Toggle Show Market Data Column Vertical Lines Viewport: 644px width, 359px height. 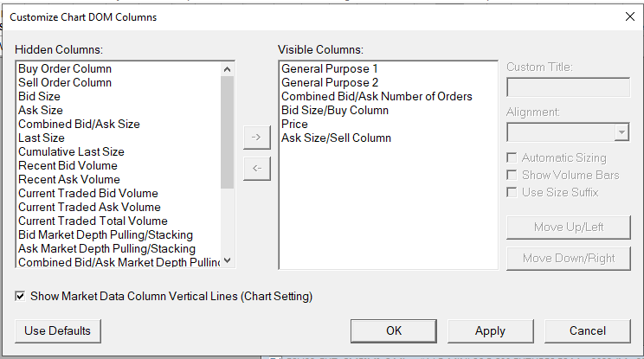point(21,297)
